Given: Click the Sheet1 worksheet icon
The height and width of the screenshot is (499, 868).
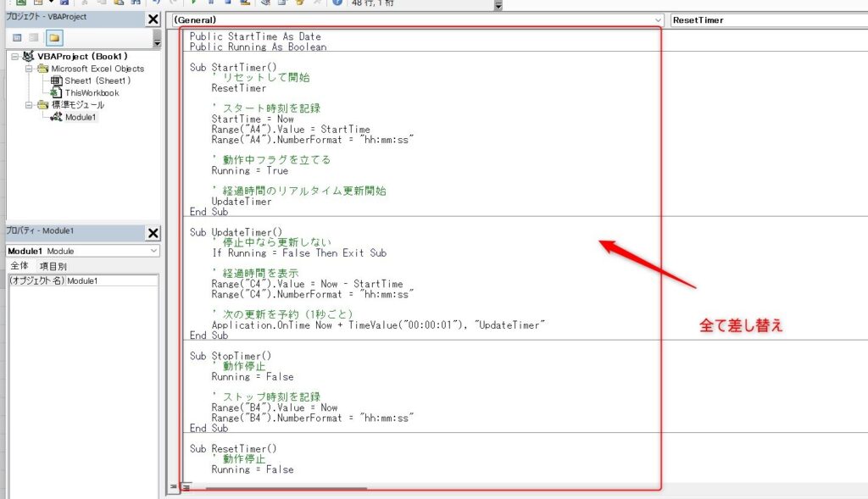Looking at the screenshot, I should pos(57,80).
